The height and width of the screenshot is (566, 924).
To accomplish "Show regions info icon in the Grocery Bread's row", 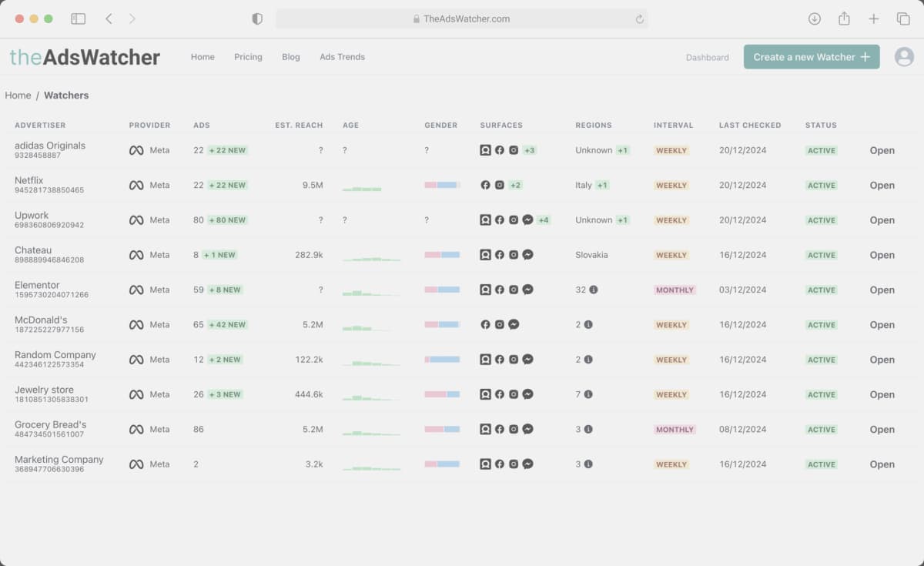I will click(x=588, y=429).
